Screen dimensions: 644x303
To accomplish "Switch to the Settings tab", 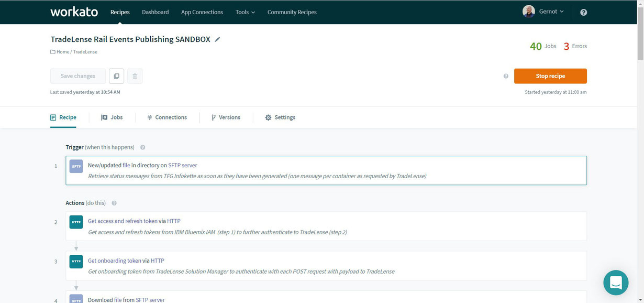I will 281,117.
